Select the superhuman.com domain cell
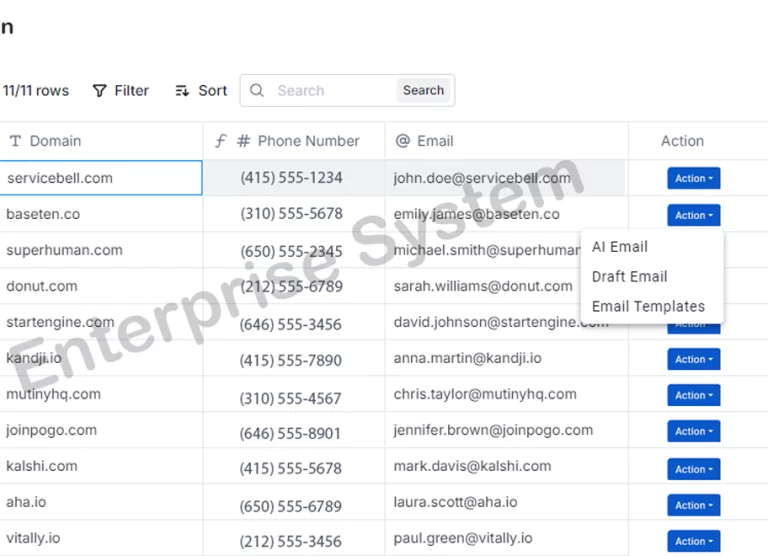The height and width of the screenshot is (556, 768). 101,250
